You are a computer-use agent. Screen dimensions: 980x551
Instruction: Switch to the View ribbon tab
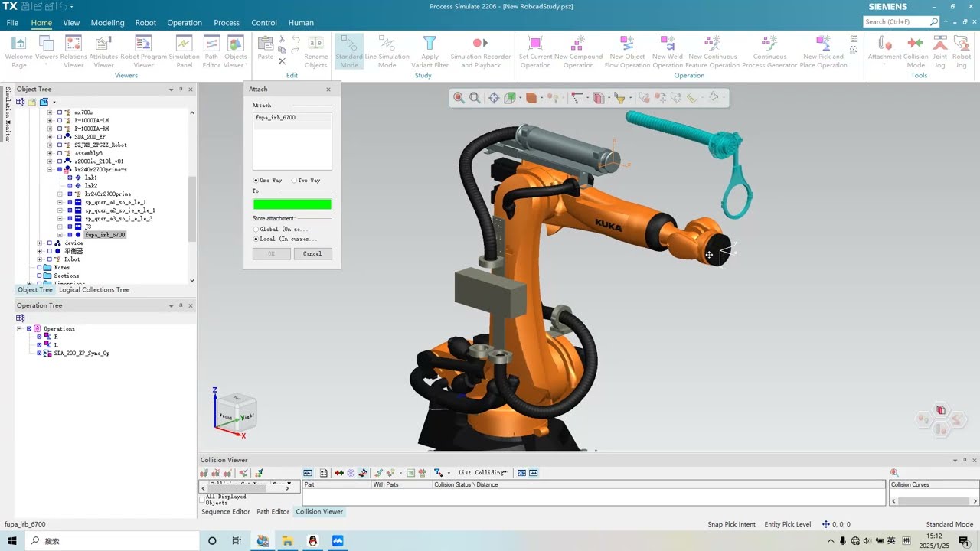click(x=71, y=23)
